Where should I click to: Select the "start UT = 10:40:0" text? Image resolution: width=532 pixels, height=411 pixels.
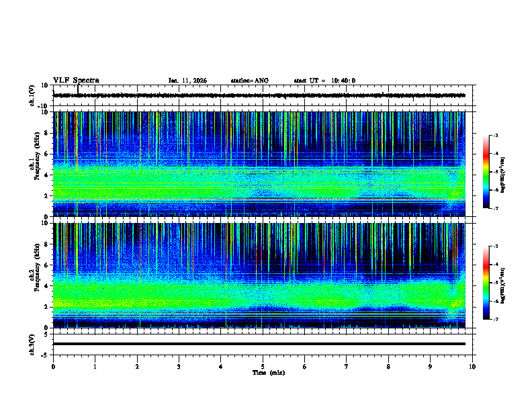[324, 81]
